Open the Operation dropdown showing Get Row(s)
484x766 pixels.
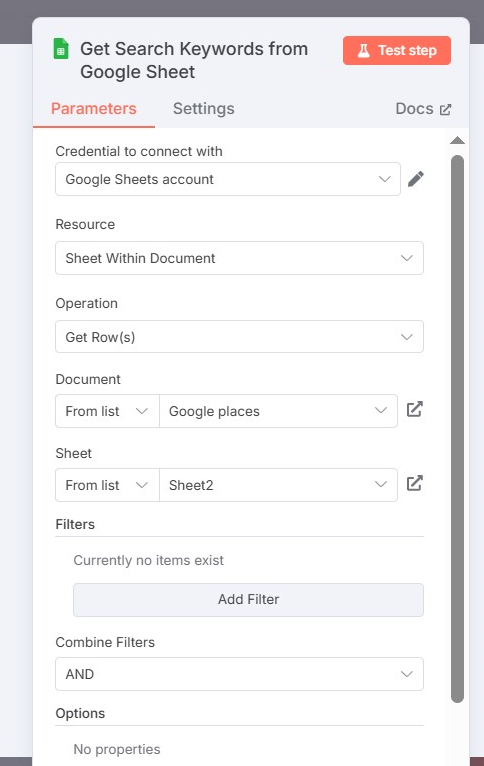coord(239,337)
